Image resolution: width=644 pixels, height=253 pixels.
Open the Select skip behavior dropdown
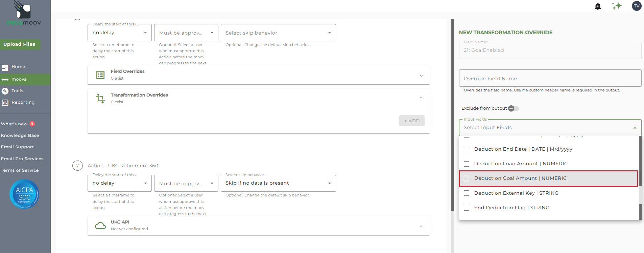[278, 33]
